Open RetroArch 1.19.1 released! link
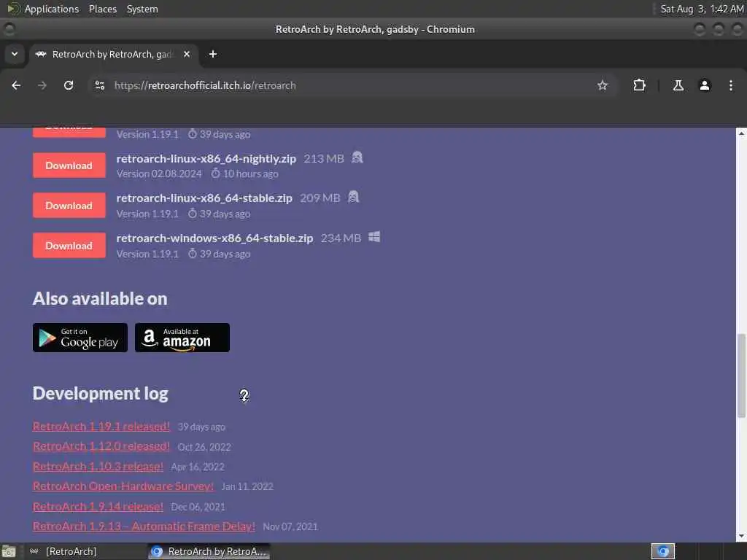Screen dimensions: 747x560 (x=101, y=426)
